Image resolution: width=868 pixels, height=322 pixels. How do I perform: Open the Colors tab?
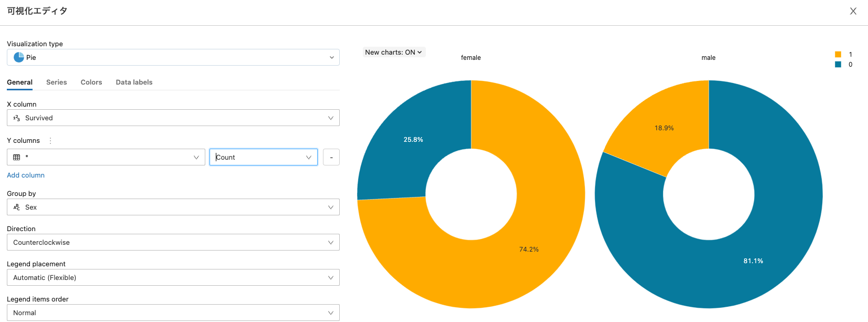(x=91, y=82)
